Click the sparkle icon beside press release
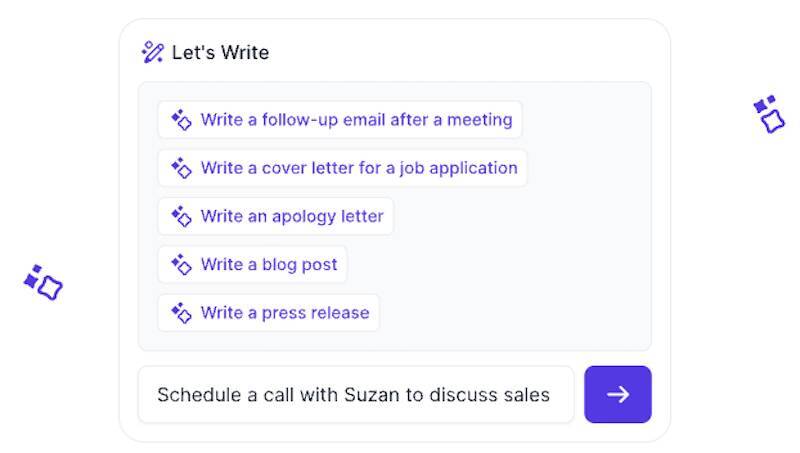The image size is (800, 453). (181, 313)
